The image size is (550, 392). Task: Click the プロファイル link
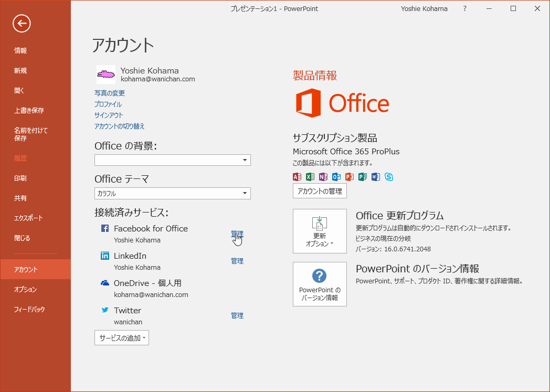point(108,104)
